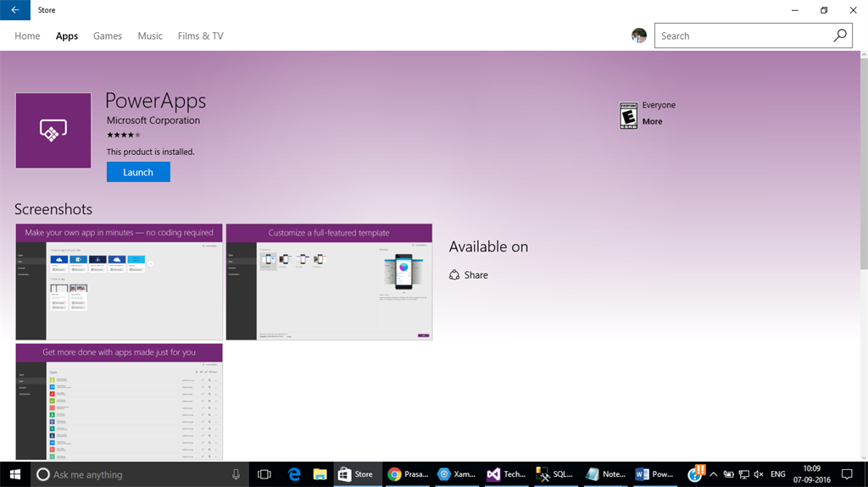Screen dimensions: 868x487
Task: Open File Explorer from taskbar
Action: coord(320,474)
